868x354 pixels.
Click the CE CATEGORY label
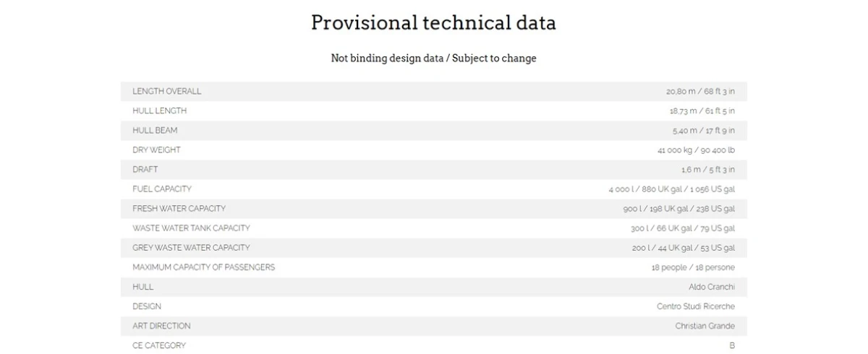[x=159, y=345]
